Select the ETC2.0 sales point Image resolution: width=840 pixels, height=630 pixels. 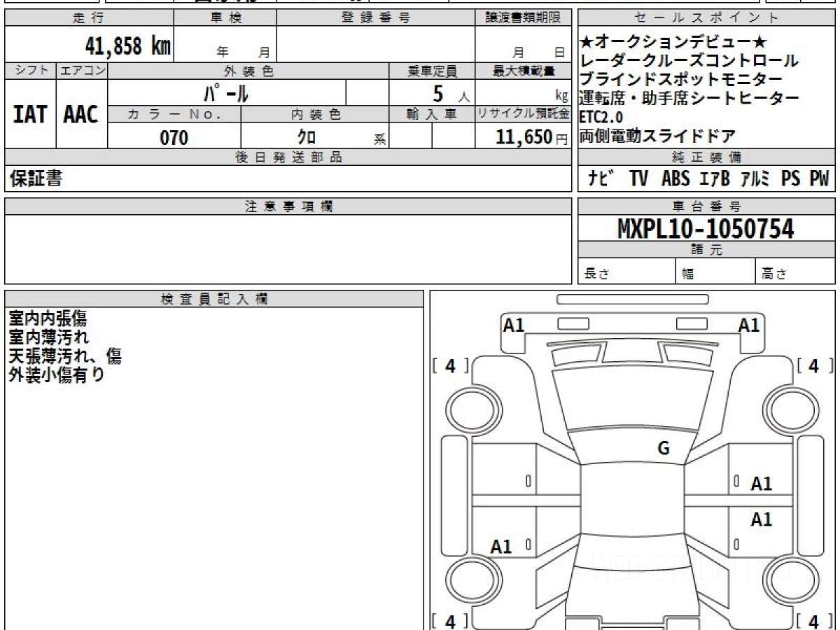coord(601,117)
